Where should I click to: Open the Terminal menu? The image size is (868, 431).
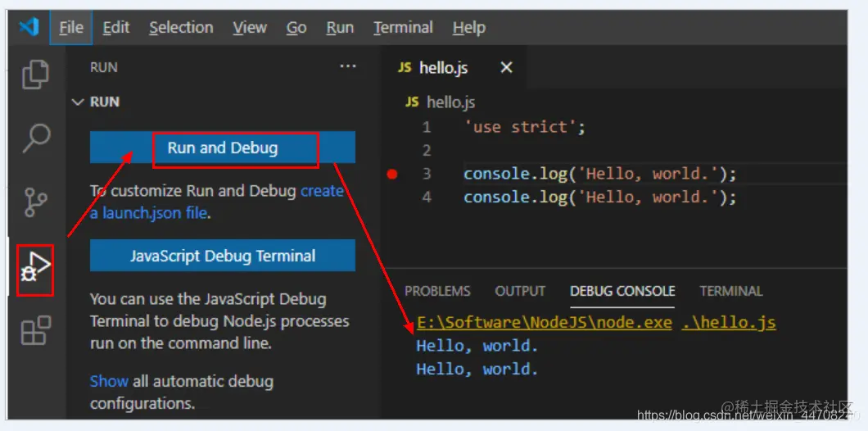(403, 27)
